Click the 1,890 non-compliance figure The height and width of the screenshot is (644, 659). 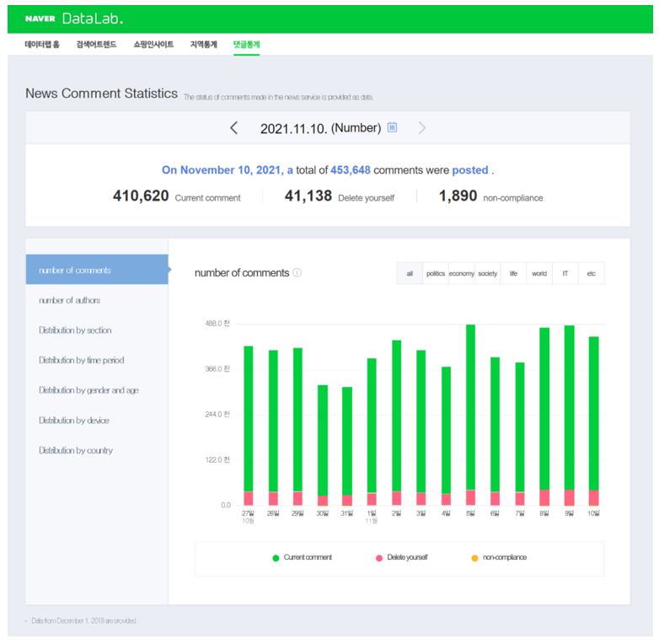point(458,196)
